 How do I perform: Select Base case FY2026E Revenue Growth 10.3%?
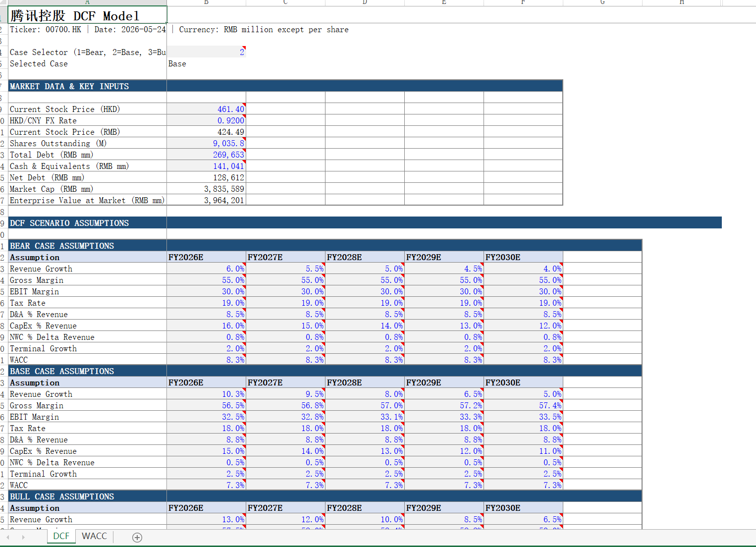[x=207, y=394]
